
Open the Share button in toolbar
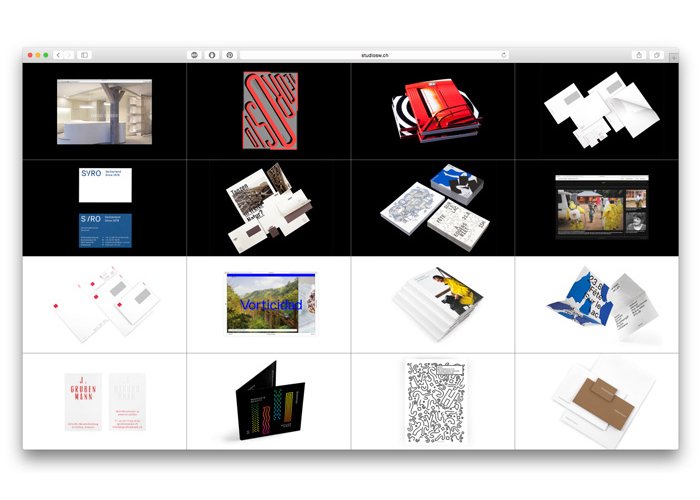coord(639,55)
